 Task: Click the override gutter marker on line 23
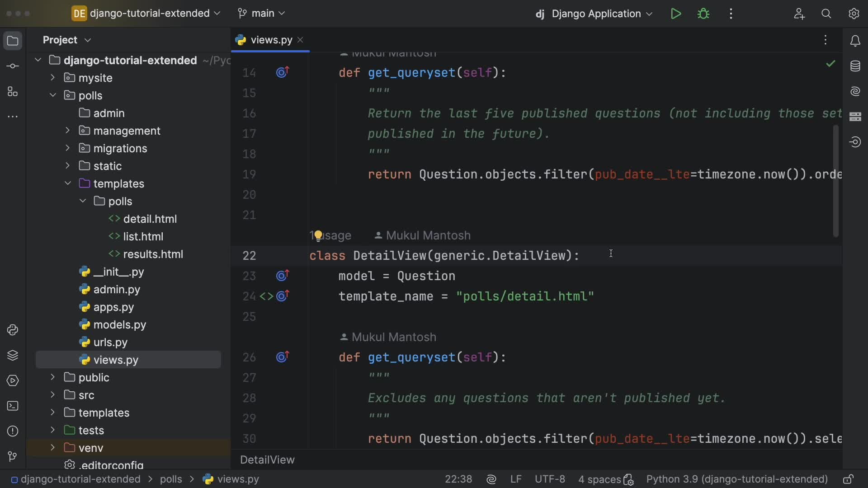tap(283, 276)
